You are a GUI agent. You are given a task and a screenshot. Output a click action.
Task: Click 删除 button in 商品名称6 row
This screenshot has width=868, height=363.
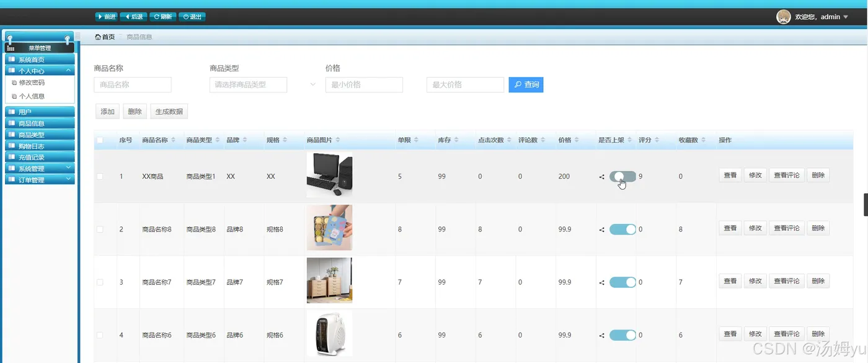818,334
